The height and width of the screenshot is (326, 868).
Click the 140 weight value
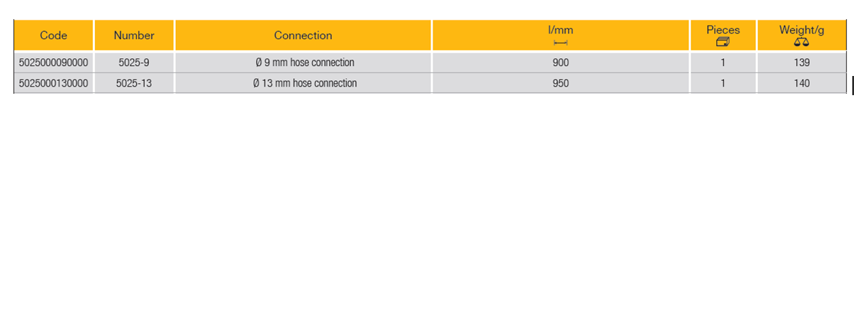pyautogui.click(x=801, y=83)
